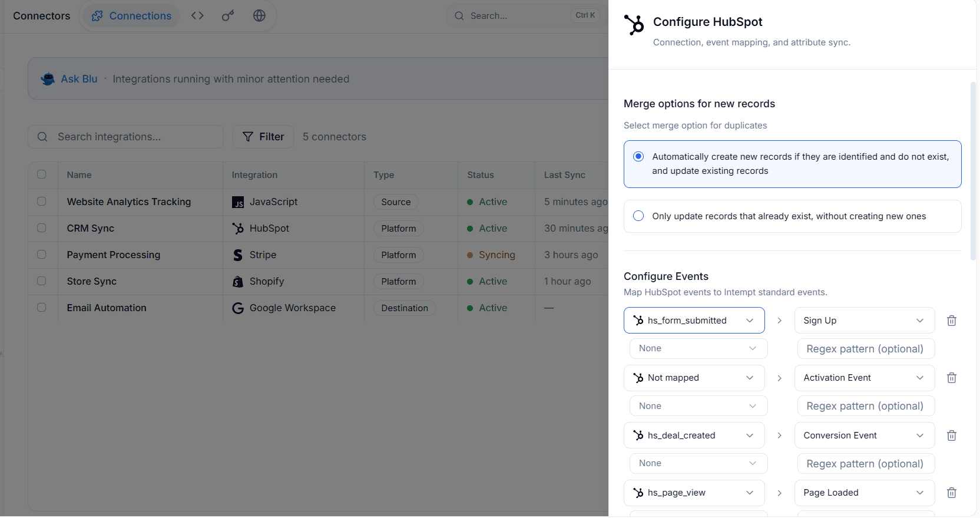Open the Payment Processing connector
The height and width of the screenshot is (518, 980).
(114, 255)
